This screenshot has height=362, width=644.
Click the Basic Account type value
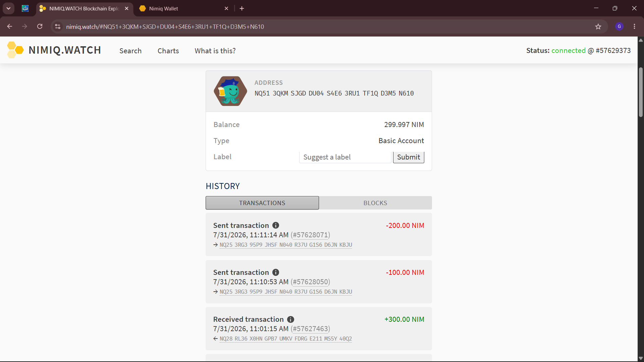tap(401, 141)
